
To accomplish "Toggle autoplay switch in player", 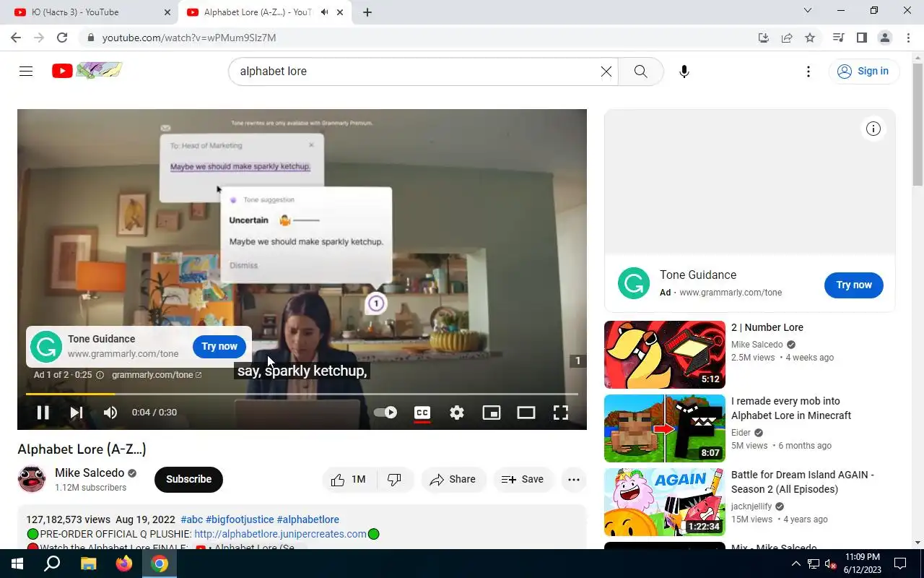I will point(385,413).
